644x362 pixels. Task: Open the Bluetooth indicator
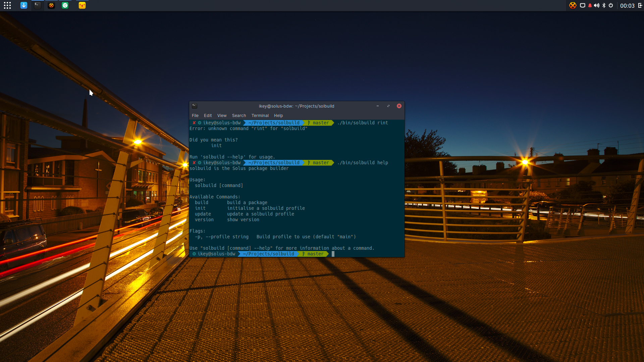604,5
